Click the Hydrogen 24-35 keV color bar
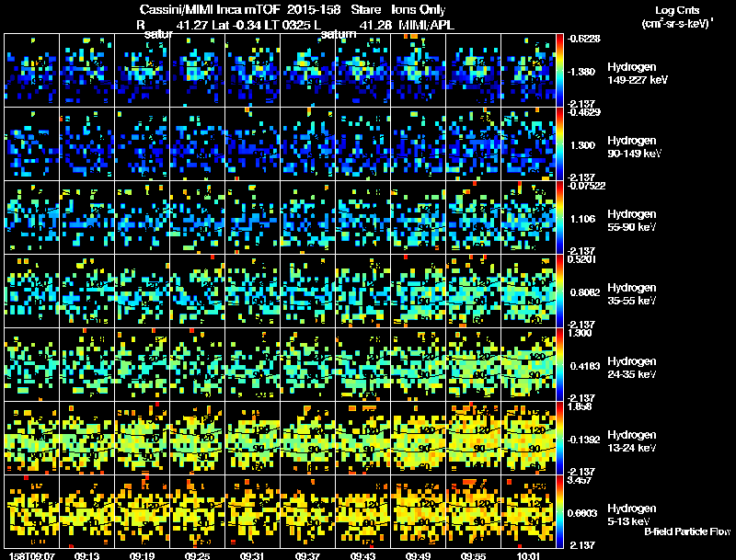Image resolution: width=736 pixels, height=560 pixels. tap(559, 365)
